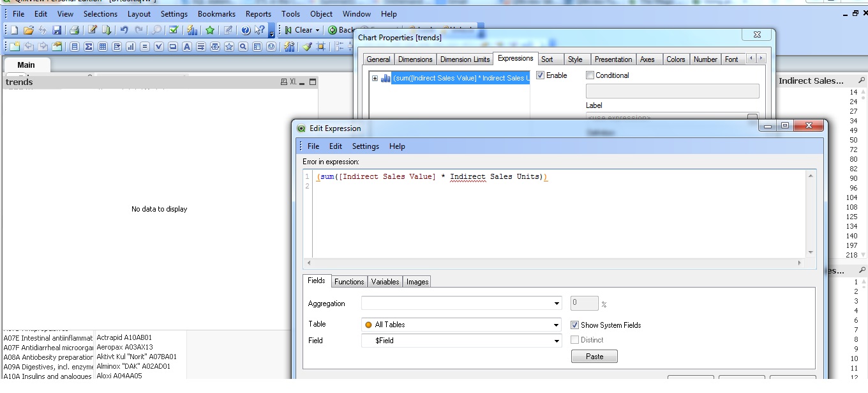Click the trends chart Send to Excel XL icon
The width and height of the screenshot is (868, 393).
(x=293, y=82)
